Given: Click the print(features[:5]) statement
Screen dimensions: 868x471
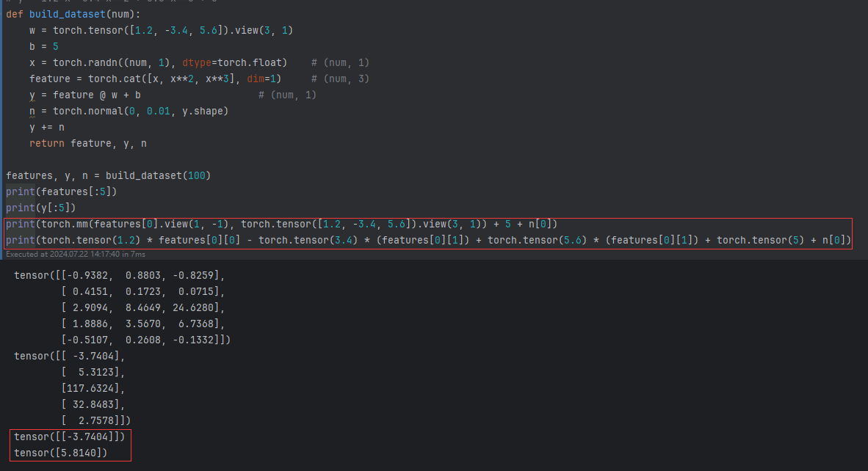Looking at the screenshot, I should [x=61, y=191].
